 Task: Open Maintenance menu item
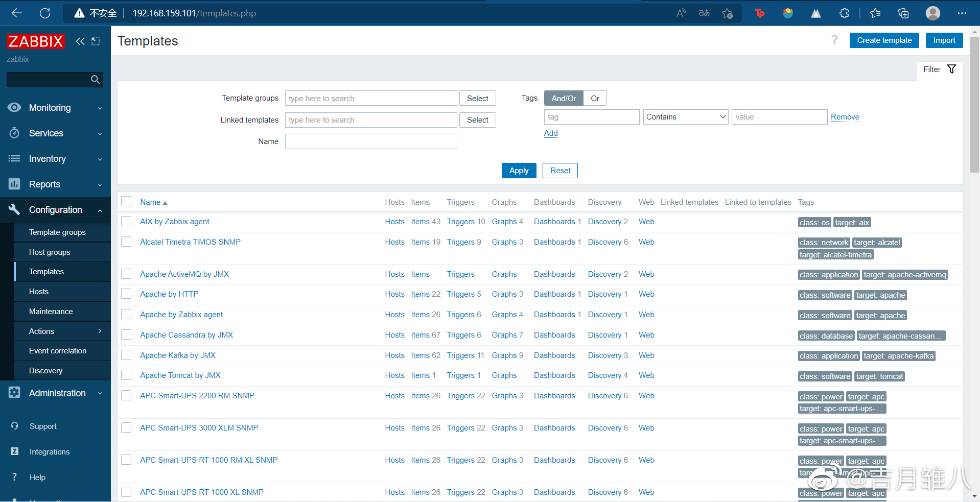click(x=62, y=312)
